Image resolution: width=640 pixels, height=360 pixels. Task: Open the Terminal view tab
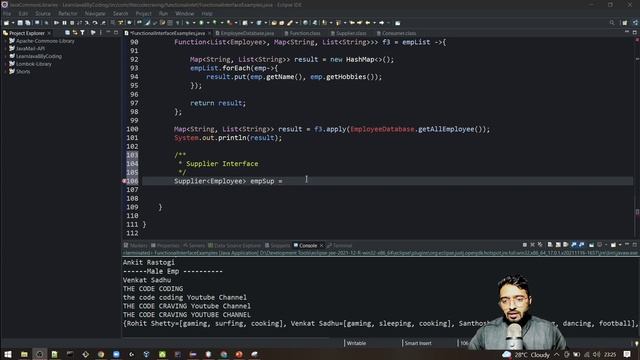tap(340, 245)
